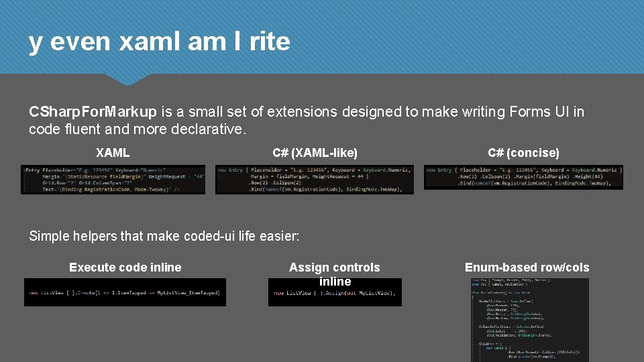
Task: Select the 'XAML' column heading
Action: (x=113, y=153)
